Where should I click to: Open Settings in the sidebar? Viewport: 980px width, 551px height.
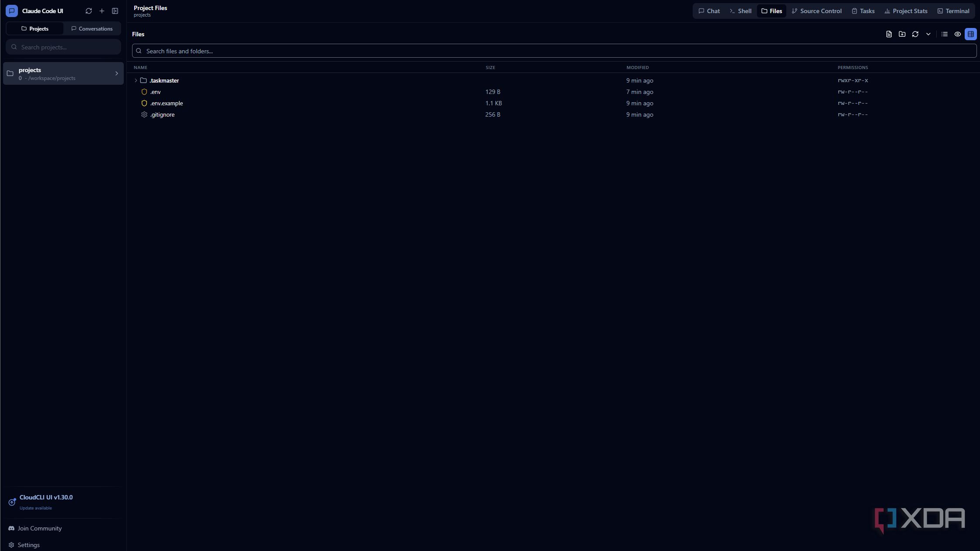point(24,545)
